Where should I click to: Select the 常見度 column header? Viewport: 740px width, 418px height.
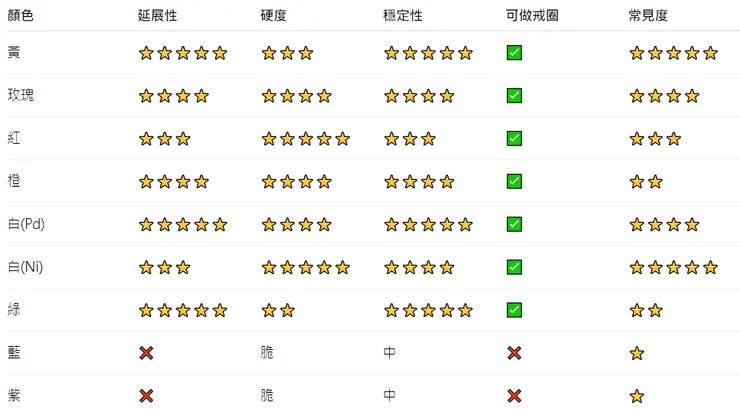coord(648,15)
